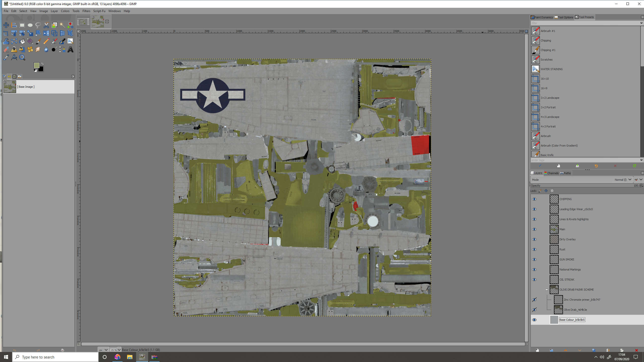Select the Fuzzy Select magic wand tool

62,25
